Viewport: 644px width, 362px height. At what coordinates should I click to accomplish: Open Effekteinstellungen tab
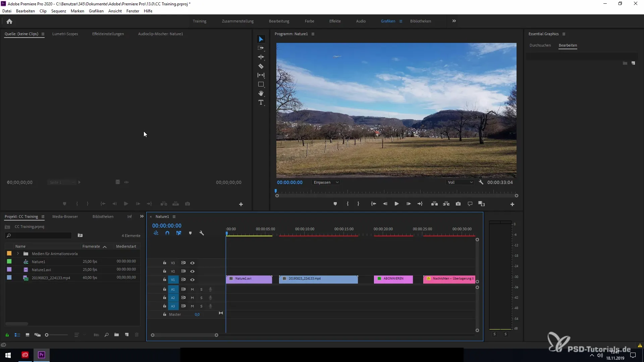tap(108, 34)
